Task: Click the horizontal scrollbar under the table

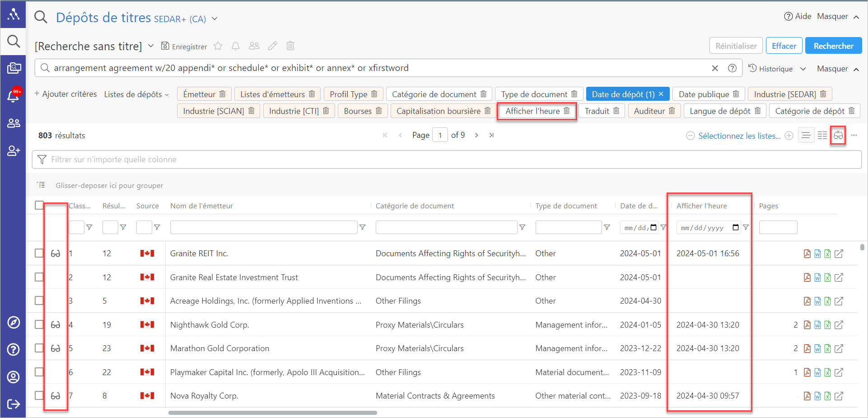Action: tap(273, 413)
